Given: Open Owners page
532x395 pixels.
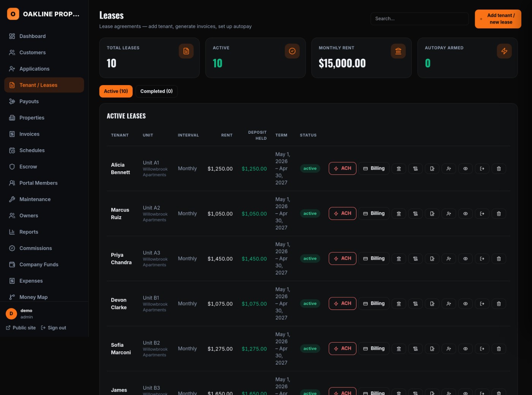Looking at the screenshot, I should [x=44, y=216].
